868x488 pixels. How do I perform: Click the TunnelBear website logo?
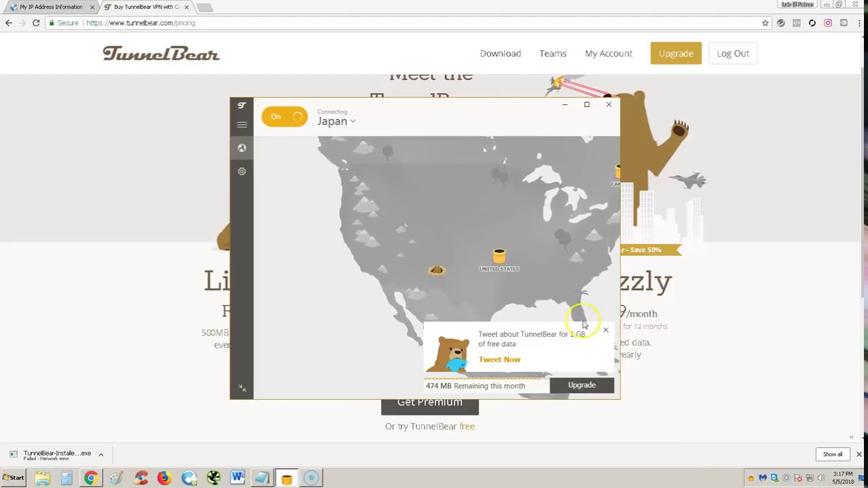click(x=161, y=54)
